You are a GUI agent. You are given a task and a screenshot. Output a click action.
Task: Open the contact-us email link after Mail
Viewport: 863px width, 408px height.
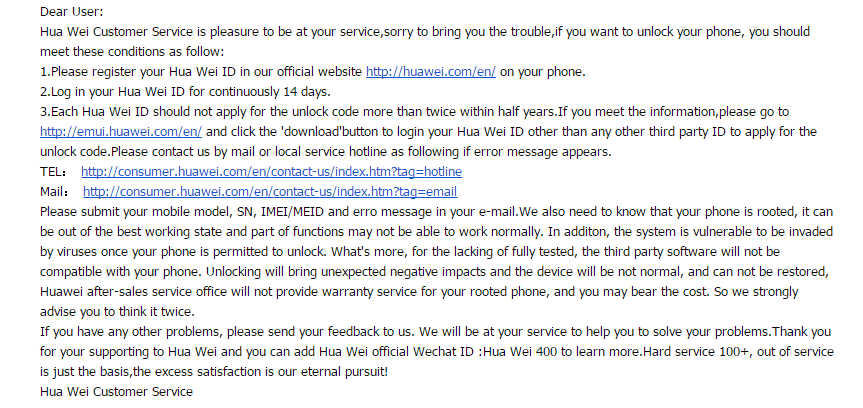pyautogui.click(x=270, y=192)
